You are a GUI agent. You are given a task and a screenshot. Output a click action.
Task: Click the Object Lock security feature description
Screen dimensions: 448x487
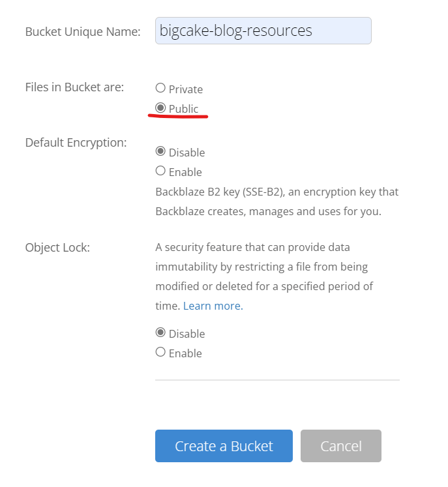[264, 276]
